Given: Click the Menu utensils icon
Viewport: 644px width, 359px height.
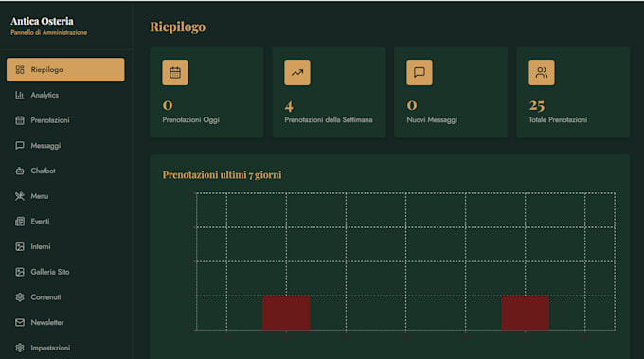Looking at the screenshot, I should tap(20, 196).
